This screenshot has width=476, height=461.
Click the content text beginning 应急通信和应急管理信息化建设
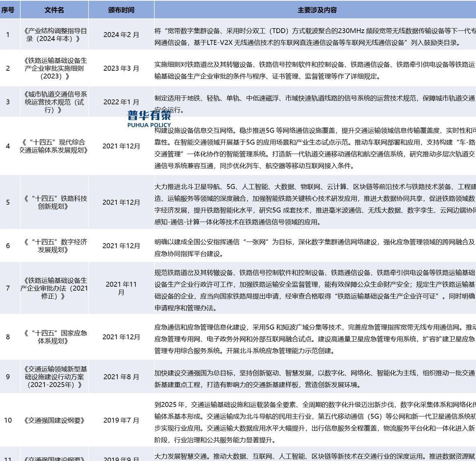tap(315, 339)
